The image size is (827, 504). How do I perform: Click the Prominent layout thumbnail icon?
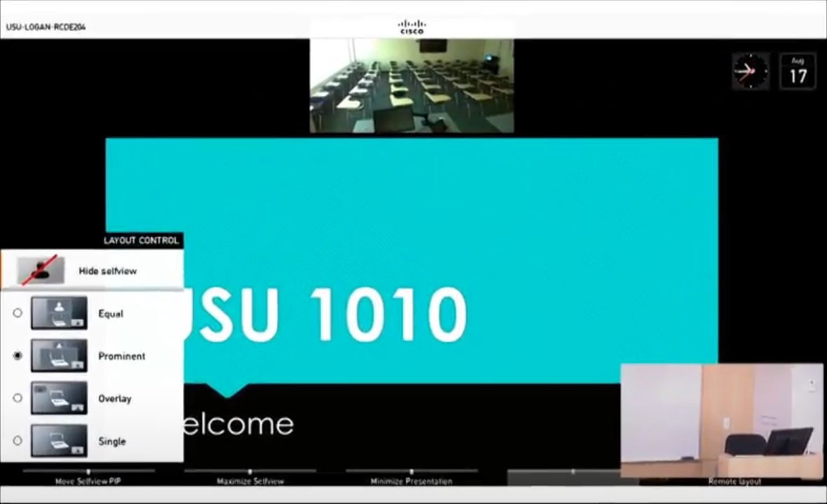coord(59,356)
